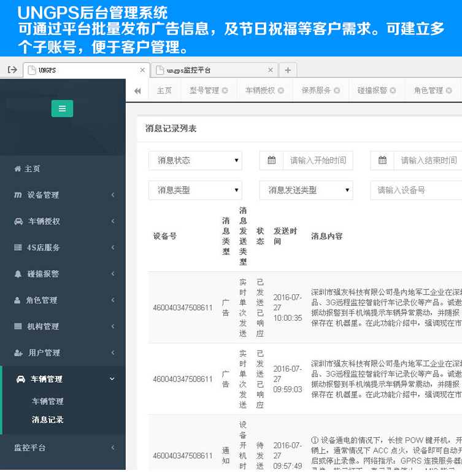Viewport: 462px width, 476px height.
Task: Click the bell icon beside 碰撞报警
Action: coord(18,274)
